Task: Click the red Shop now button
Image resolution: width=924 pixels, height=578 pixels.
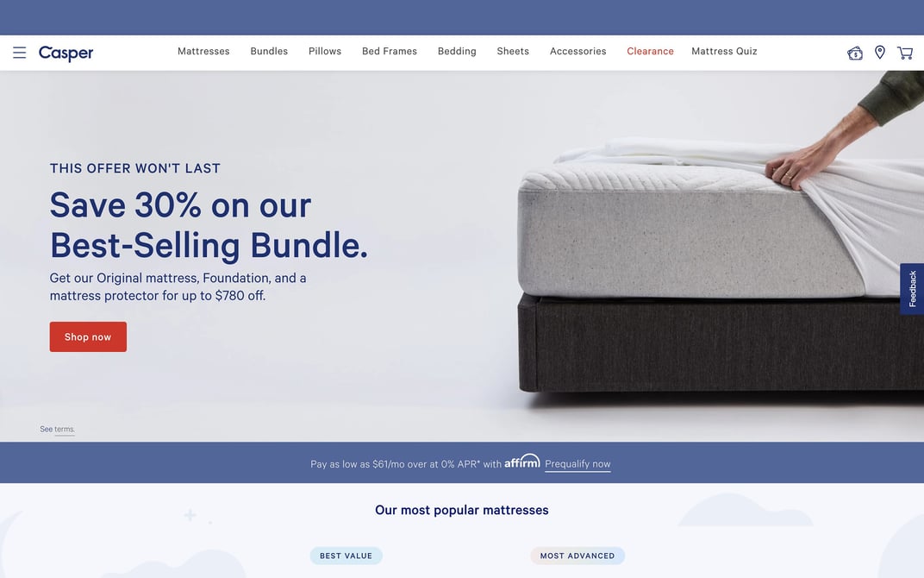Action: (88, 336)
